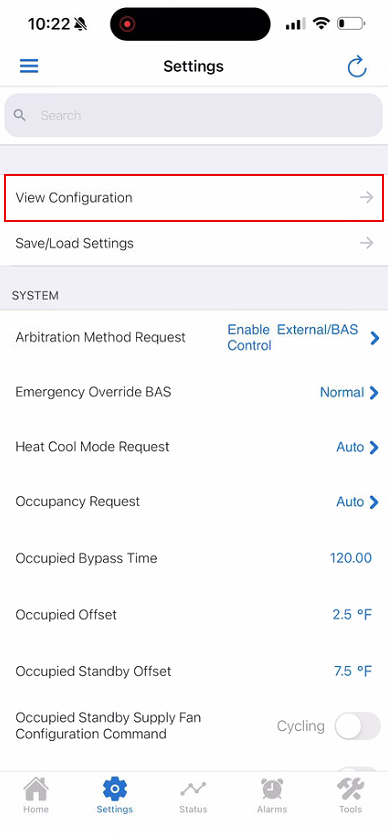This screenshot has width=388, height=833.
Task: Toggle the partially visible bottom switch
Action: 357,769
